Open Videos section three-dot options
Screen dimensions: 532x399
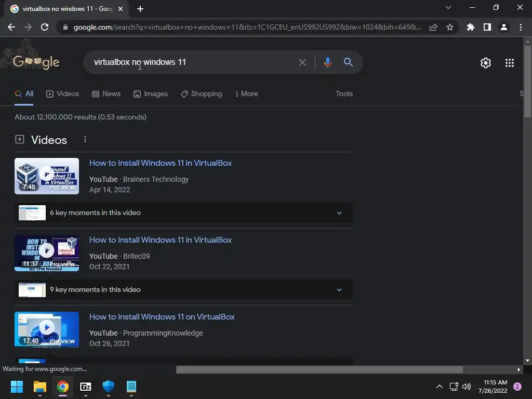click(85, 139)
